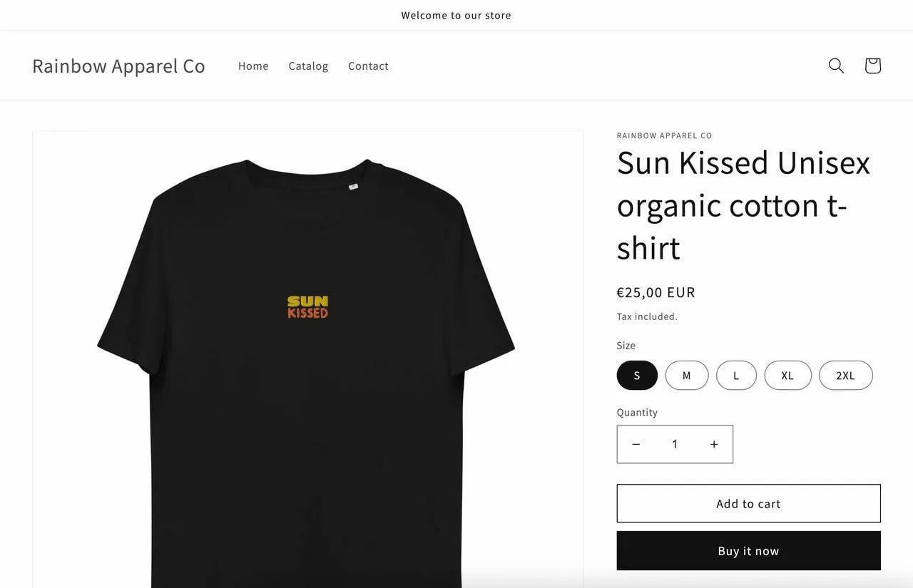Viewport: 913px width, 588px height.
Task: Focus the Quantity number field
Action: tap(675, 444)
